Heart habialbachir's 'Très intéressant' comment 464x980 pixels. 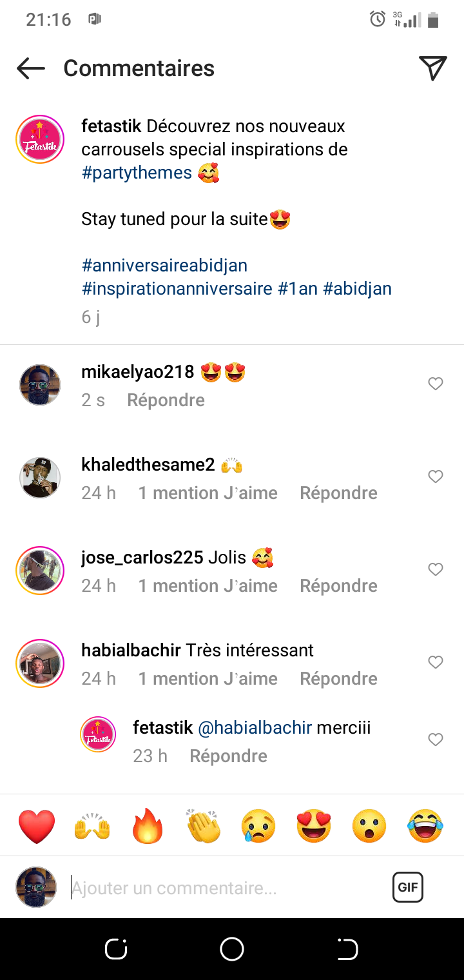[x=436, y=662]
